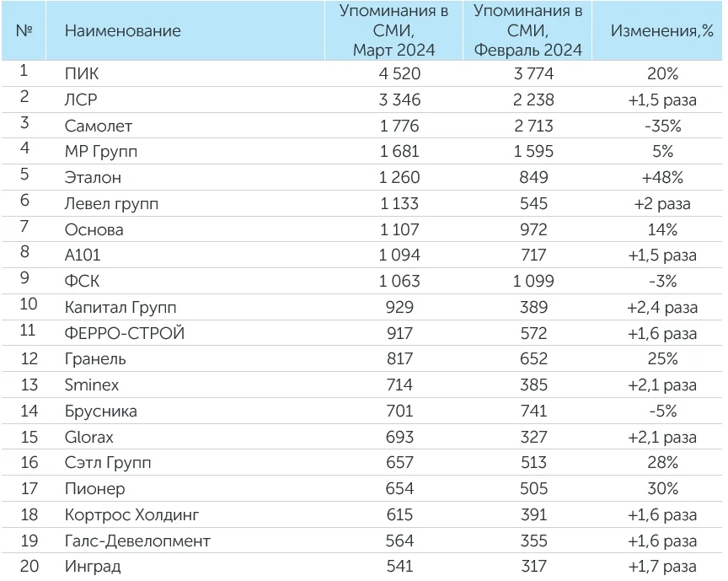Viewport: 728px width, 581px height.
Task: Click the Брусника change value -5%
Action: (661, 412)
